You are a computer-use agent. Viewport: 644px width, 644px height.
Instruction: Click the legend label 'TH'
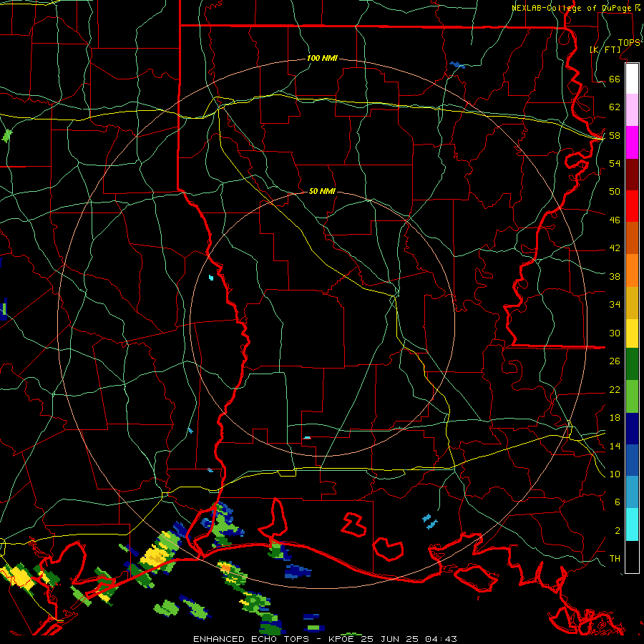click(615, 559)
